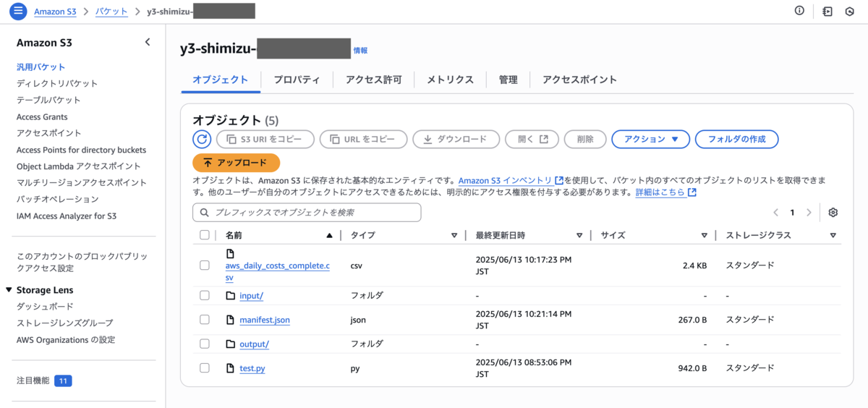Open the CloudShell panel icon in top bar
This screenshot has height=408, width=868.
point(827,11)
